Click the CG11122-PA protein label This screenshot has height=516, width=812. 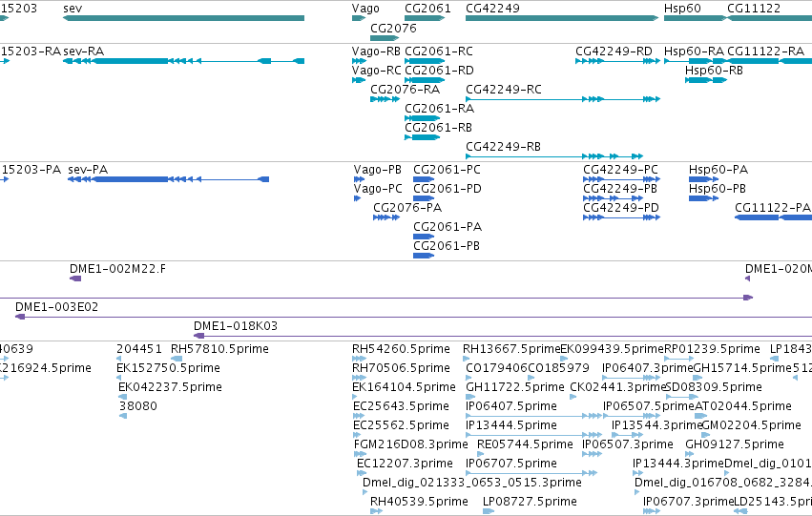[x=773, y=208]
